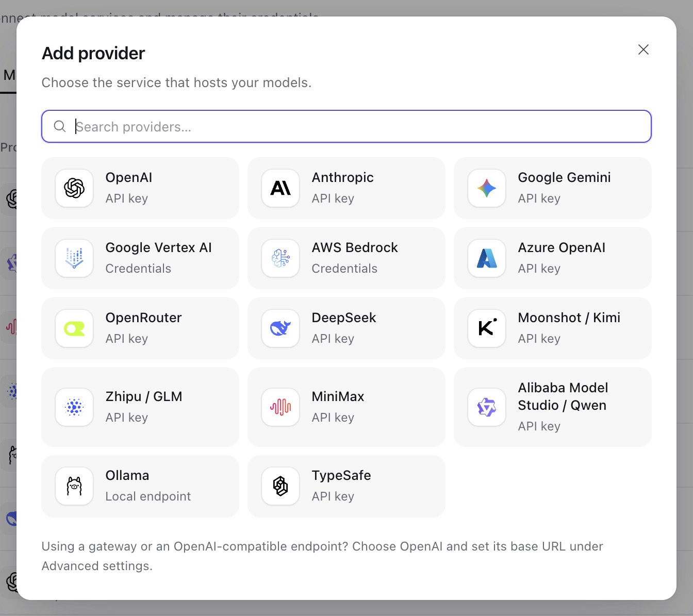Click API key label under Moonshot / Kimi
Screen dimensions: 693x616
[x=539, y=339]
